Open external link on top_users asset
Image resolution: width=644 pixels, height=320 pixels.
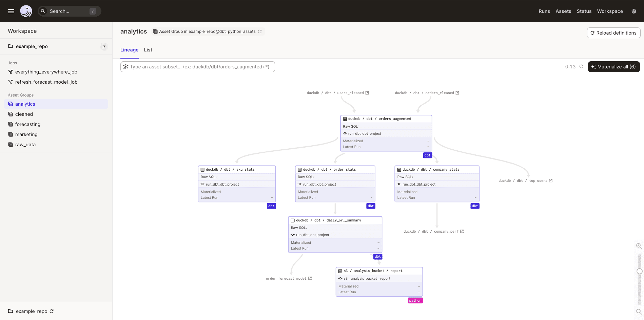click(x=551, y=180)
